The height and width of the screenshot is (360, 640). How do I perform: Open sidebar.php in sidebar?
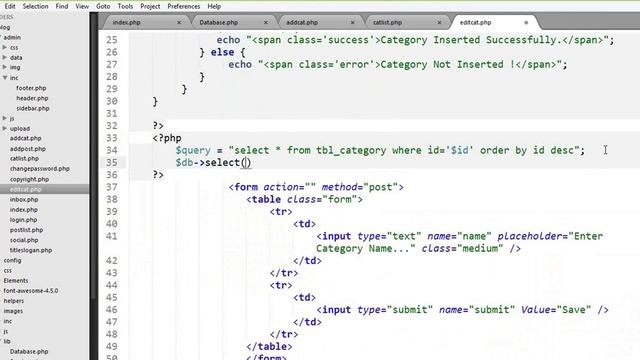click(33, 108)
